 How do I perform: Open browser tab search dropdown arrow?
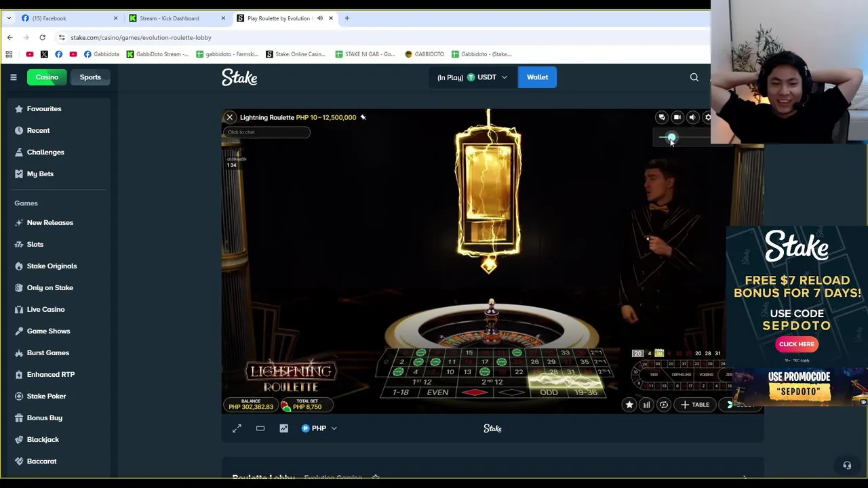point(9,18)
